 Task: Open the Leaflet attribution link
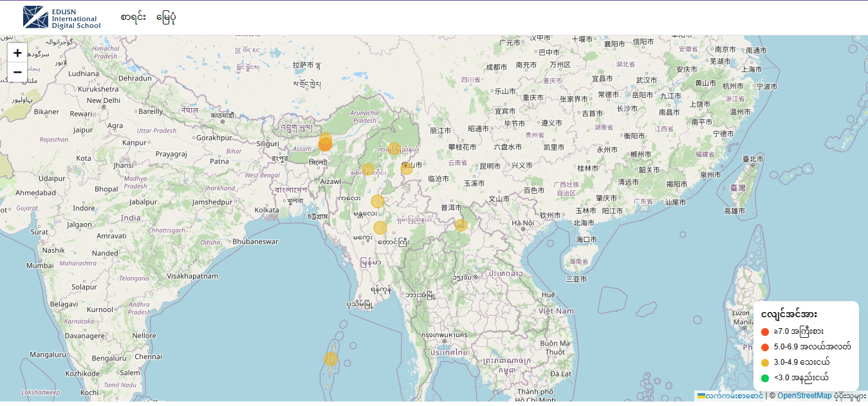[730, 396]
